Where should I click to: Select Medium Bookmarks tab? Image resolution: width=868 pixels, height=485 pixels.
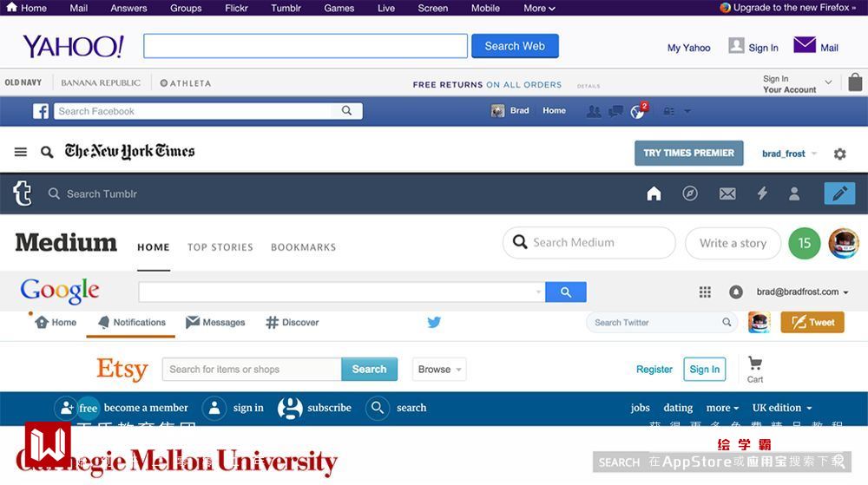click(x=303, y=247)
